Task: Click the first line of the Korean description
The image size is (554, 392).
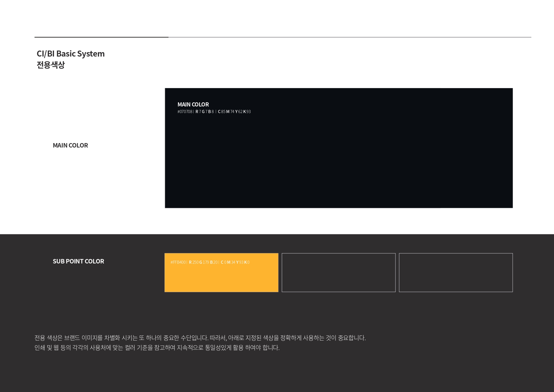Action: point(200,338)
